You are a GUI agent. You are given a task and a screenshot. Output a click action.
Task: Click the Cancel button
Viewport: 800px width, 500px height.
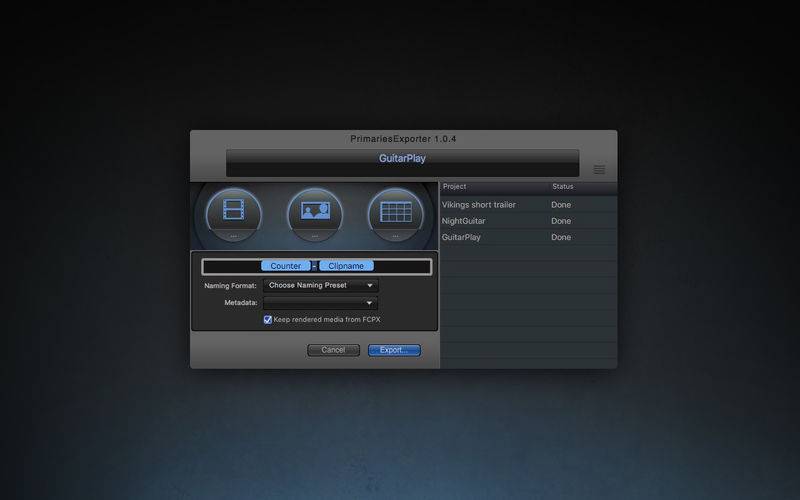tap(333, 350)
